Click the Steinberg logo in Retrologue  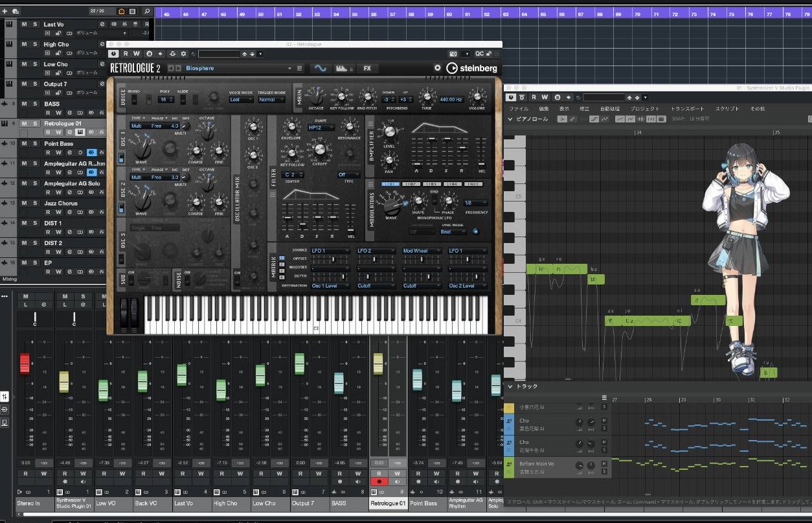coord(472,68)
